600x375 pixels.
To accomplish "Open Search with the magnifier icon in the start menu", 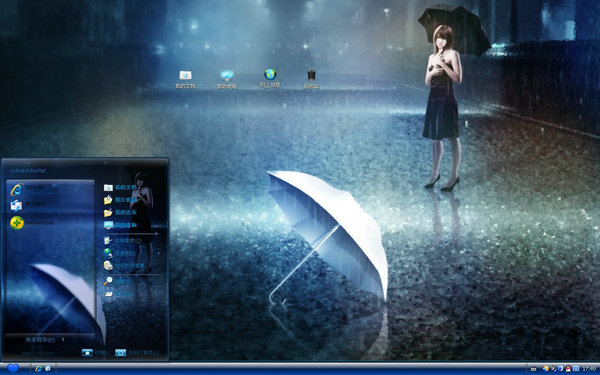I will 117,281.
